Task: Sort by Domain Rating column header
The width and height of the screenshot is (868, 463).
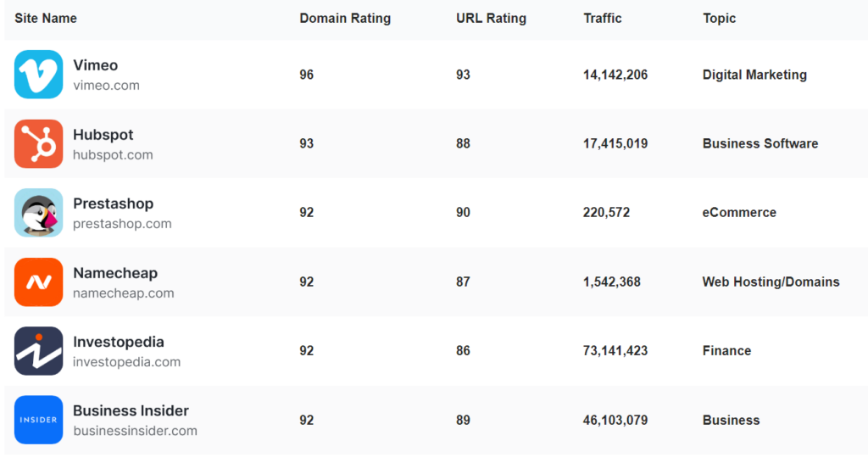Action: (x=345, y=18)
